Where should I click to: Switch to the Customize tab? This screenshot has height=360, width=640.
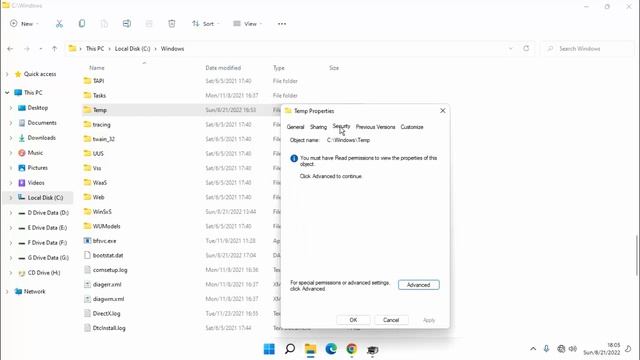tap(412, 127)
